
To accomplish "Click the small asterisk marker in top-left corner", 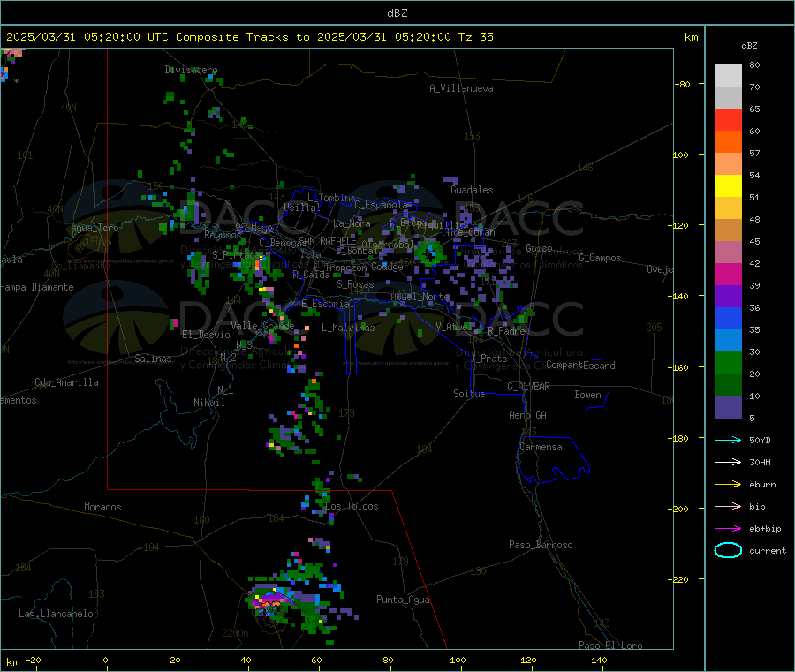I will 16,81.
